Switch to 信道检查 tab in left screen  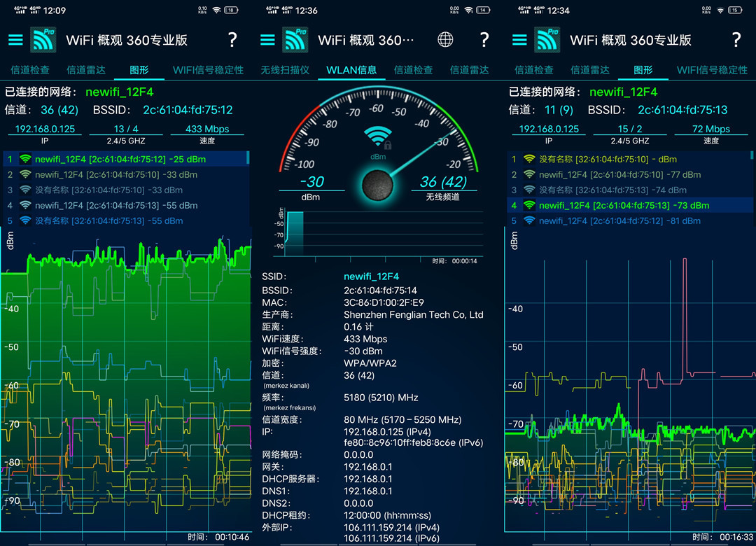tap(30, 70)
